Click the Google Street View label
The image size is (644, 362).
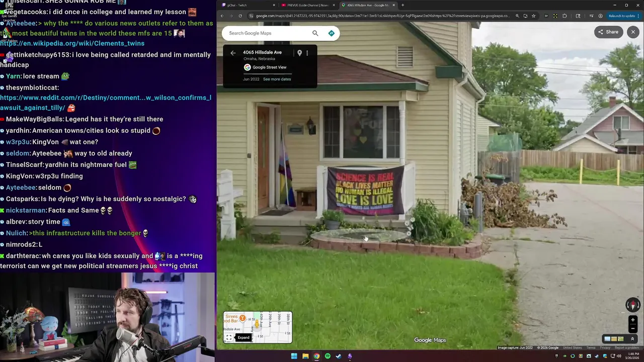click(x=269, y=67)
